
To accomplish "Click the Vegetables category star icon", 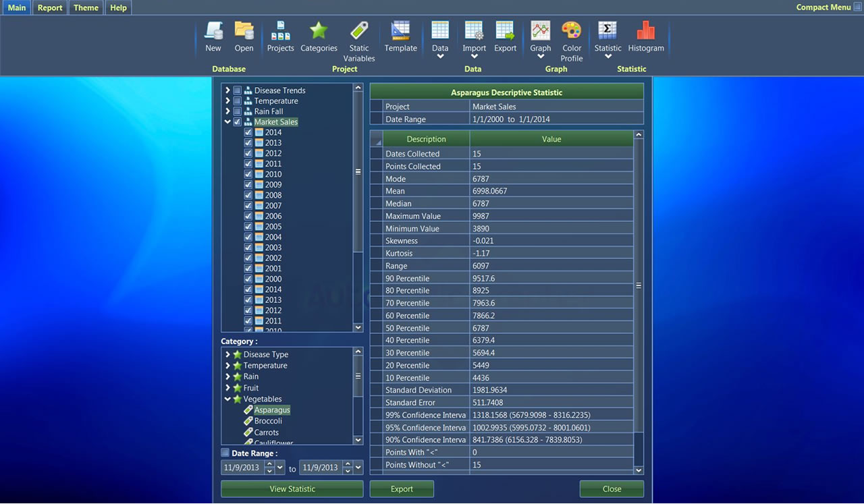I will pyautogui.click(x=237, y=399).
